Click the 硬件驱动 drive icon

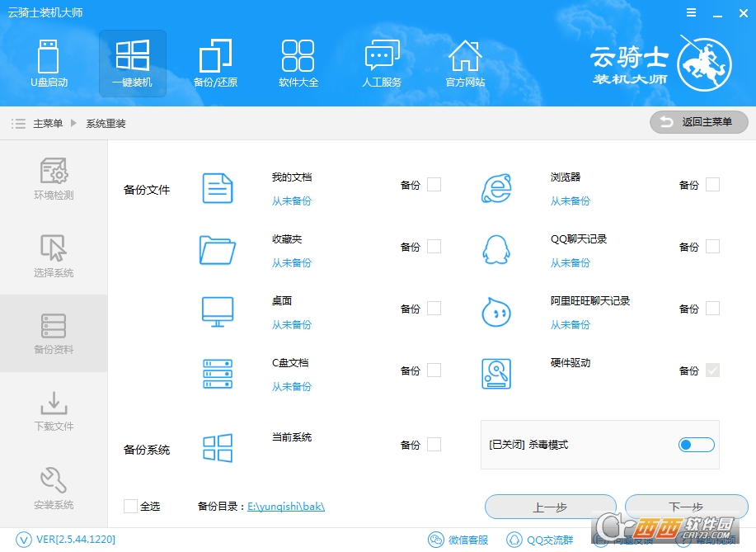pyautogui.click(x=495, y=373)
